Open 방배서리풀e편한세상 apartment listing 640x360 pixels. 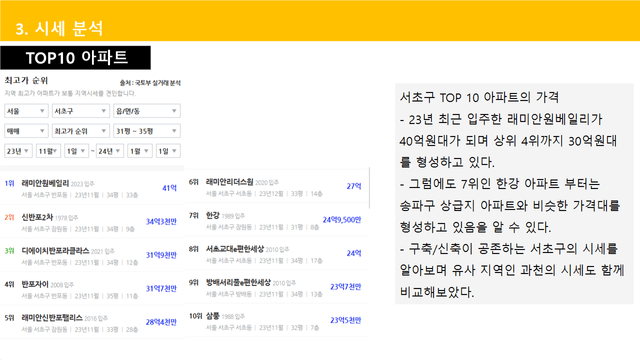pyautogui.click(x=238, y=282)
